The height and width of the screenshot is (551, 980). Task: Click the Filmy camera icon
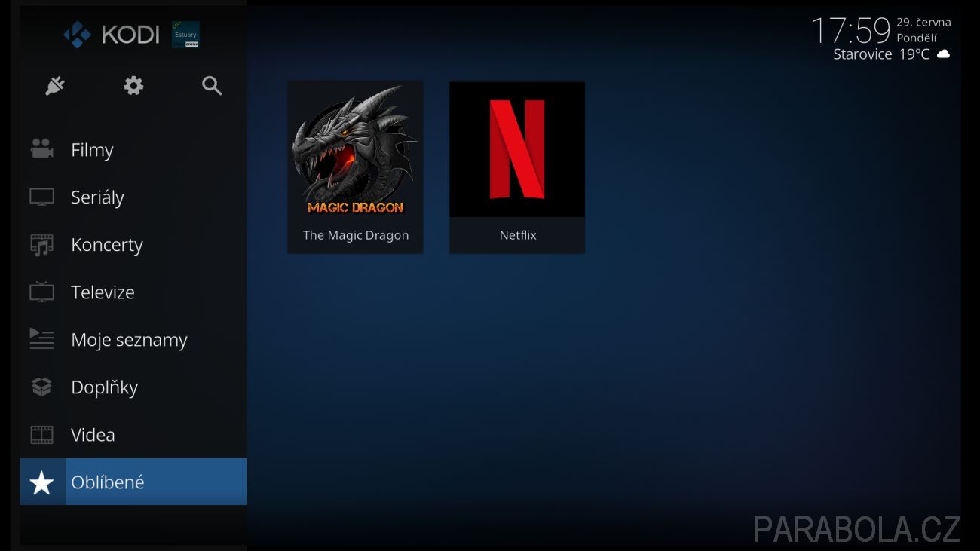click(41, 149)
